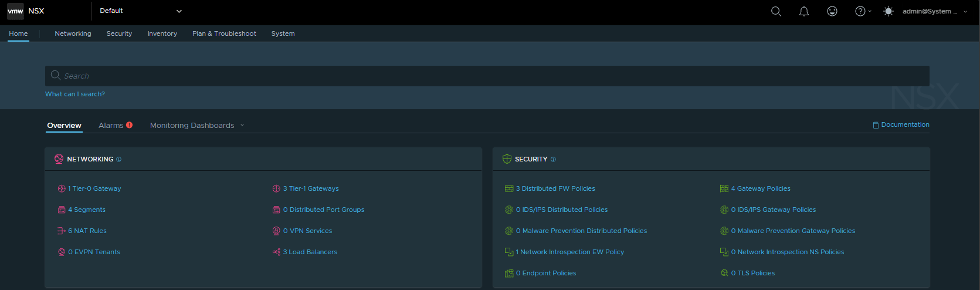
Task: Click 'What can I search?' link
Action: point(75,94)
